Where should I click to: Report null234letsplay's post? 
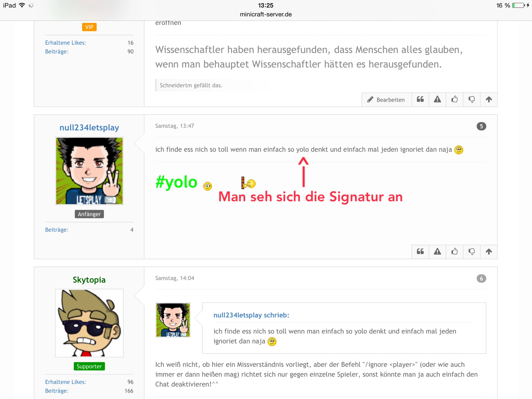pyautogui.click(x=437, y=252)
